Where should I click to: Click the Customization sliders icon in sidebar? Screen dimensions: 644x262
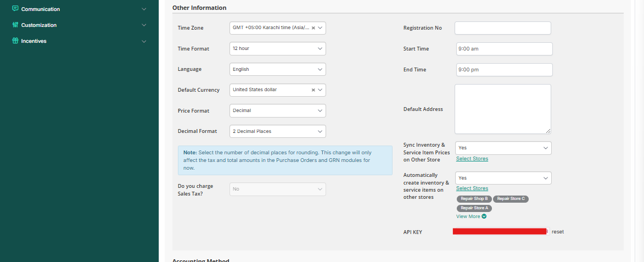coord(15,25)
